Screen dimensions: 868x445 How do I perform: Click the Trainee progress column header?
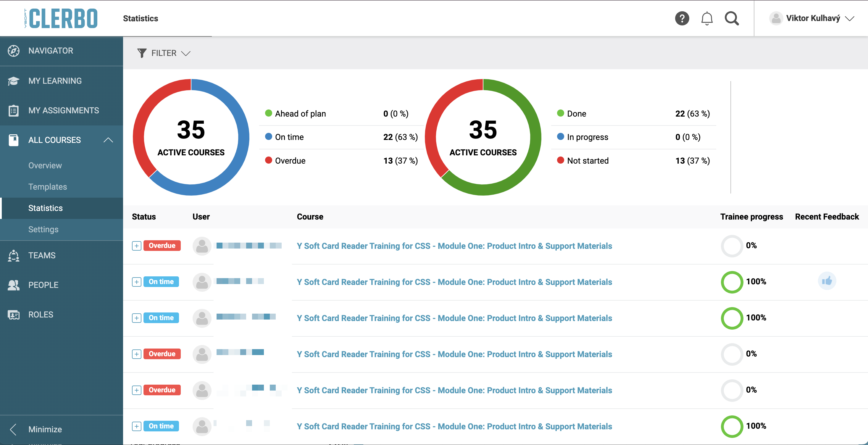pos(751,217)
